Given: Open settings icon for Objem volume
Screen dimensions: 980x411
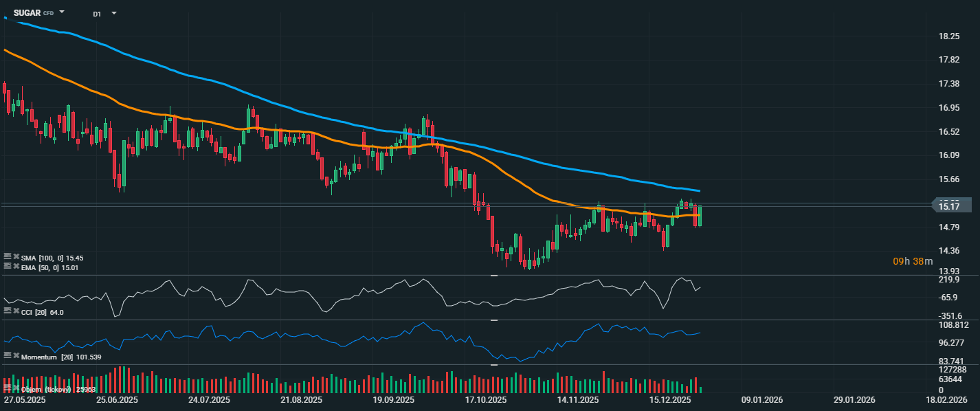Looking at the screenshot, I should [8, 389].
